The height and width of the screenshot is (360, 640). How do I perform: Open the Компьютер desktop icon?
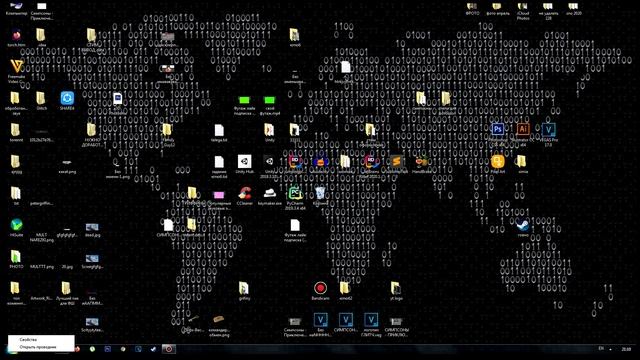(16, 8)
